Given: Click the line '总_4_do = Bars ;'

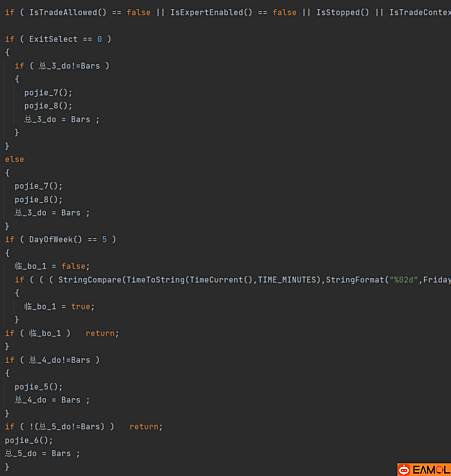Looking at the screenshot, I should tap(52, 400).
